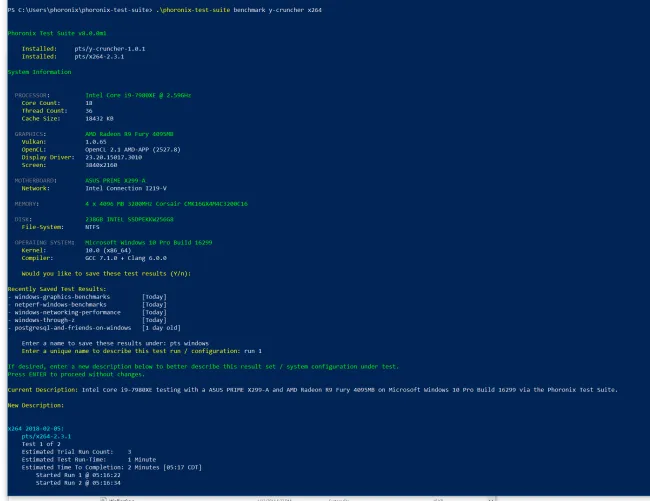
Task: Select the 'Core Count:' label
Action: coord(41,103)
